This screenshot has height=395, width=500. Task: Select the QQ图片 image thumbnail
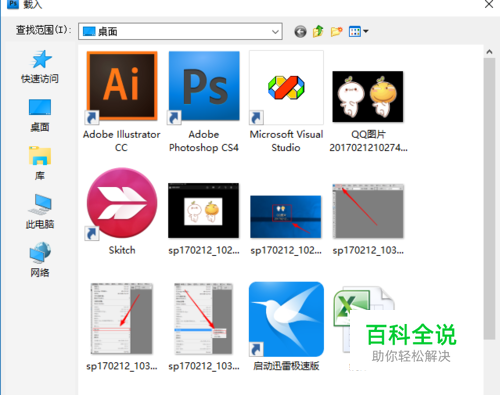click(x=368, y=96)
